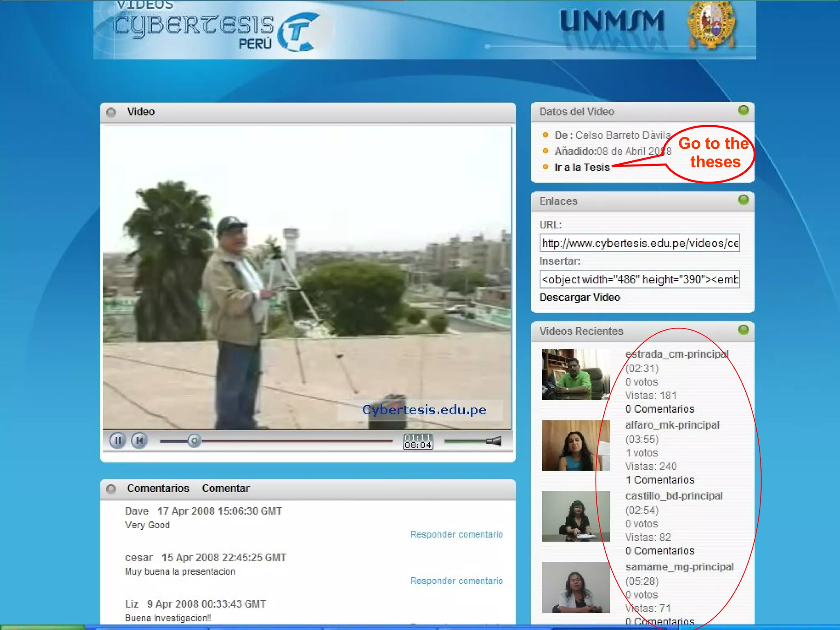Select the Comentarios tab

click(x=158, y=488)
